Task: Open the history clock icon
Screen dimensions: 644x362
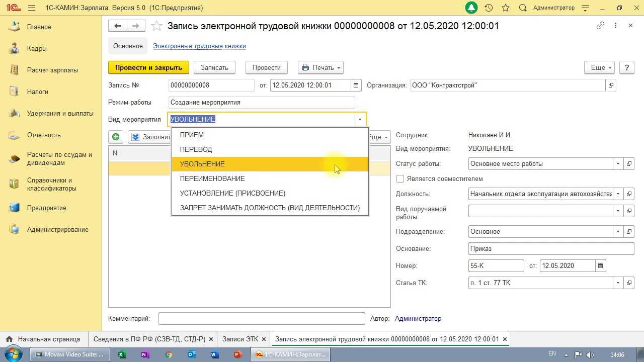Action: 489,8
